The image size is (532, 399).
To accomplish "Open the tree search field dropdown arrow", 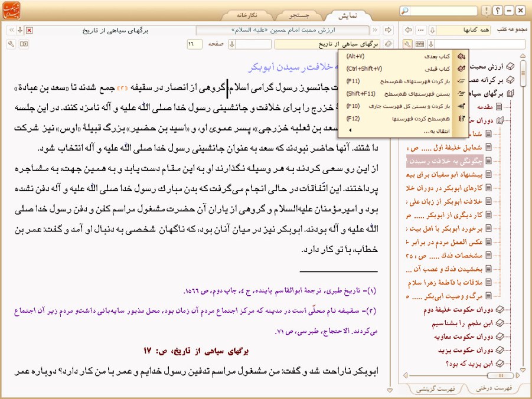I will coord(430,44).
